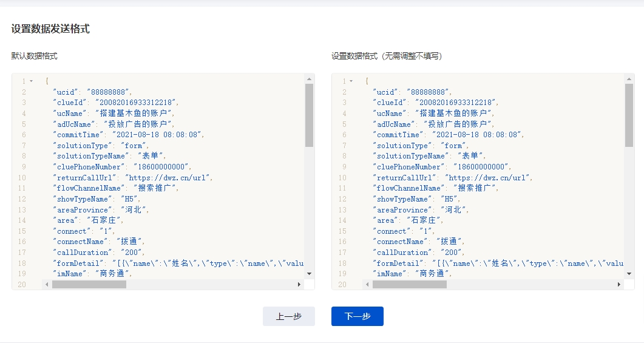Image resolution: width=644 pixels, height=343 pixels.
Task: Click scroll-down arrow of default format editor
Action: pyautogui.click(x=310, y=274)
